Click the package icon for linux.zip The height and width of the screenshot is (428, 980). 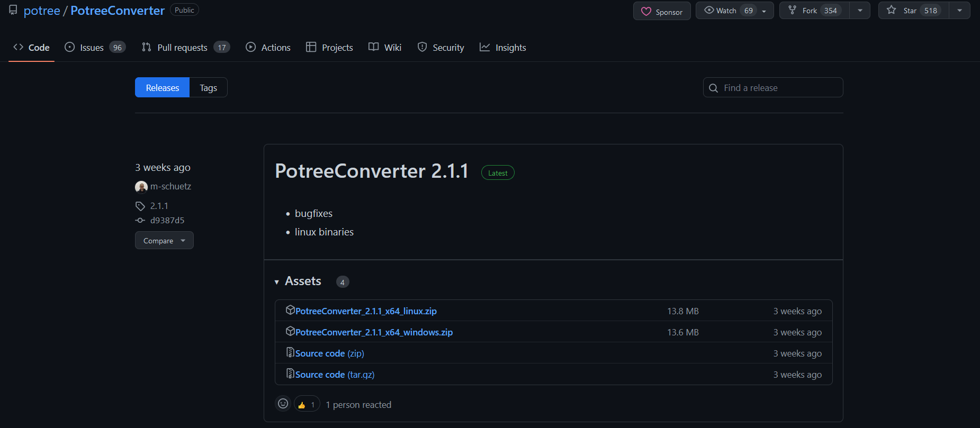290,310
